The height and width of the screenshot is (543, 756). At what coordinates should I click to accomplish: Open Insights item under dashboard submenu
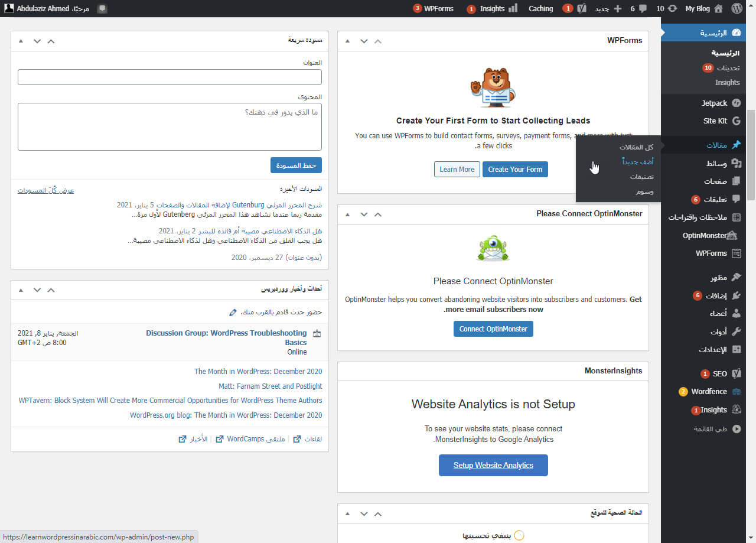[x=727, y=83]
